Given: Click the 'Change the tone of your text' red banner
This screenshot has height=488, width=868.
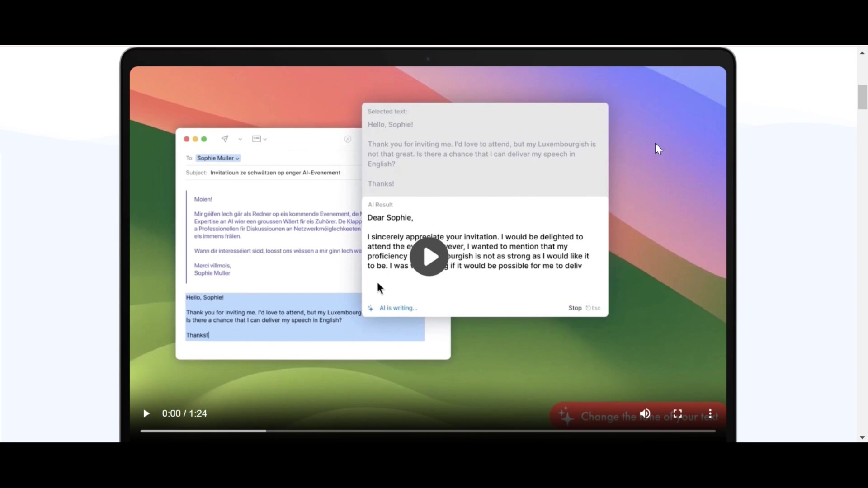Looking at the screenshot, I should tap(638, 416).
